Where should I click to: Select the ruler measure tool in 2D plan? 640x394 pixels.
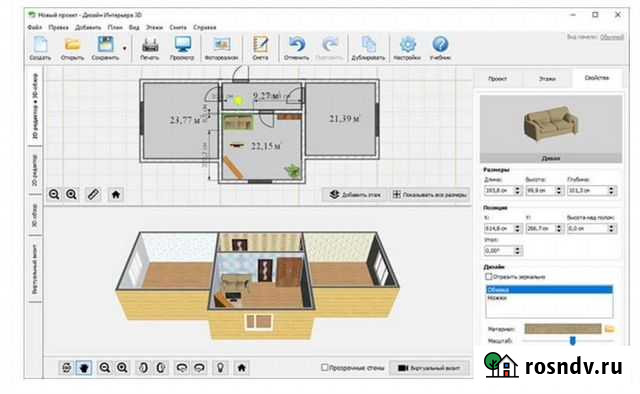[x=93, y=194]
